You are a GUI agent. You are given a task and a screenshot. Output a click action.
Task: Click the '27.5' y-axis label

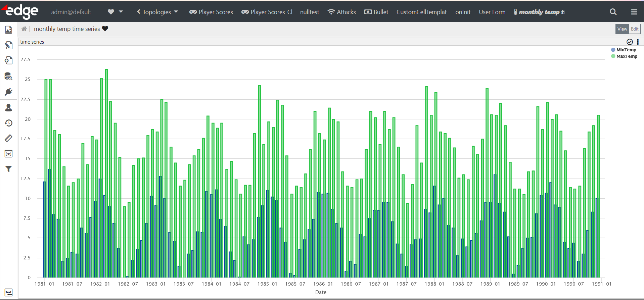(26, 60)
